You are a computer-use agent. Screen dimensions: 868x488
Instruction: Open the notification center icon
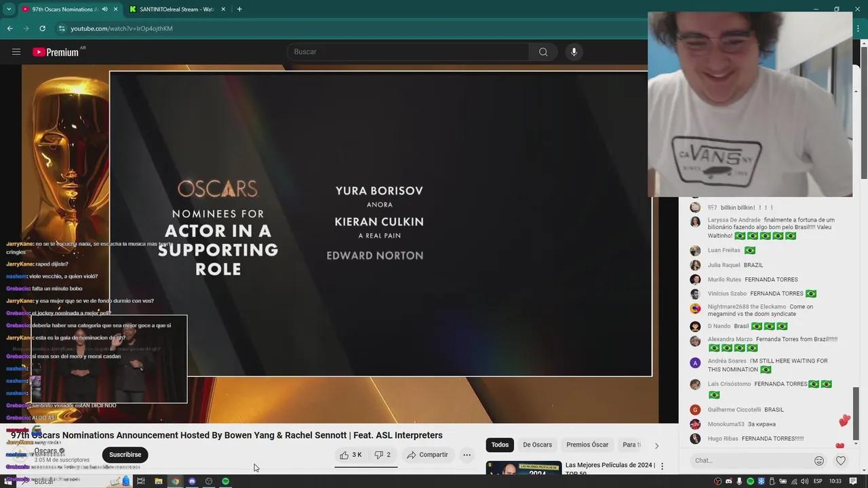click(853, 481)
